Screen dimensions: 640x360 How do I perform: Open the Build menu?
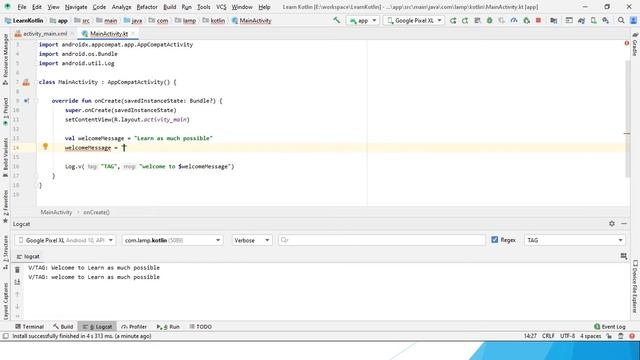[169, 7]
